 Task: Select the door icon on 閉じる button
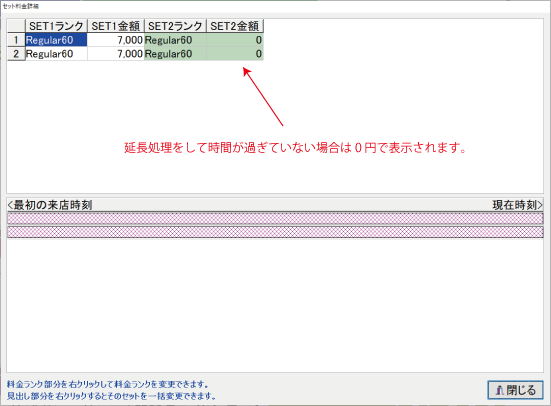click(x=500, y=390)
